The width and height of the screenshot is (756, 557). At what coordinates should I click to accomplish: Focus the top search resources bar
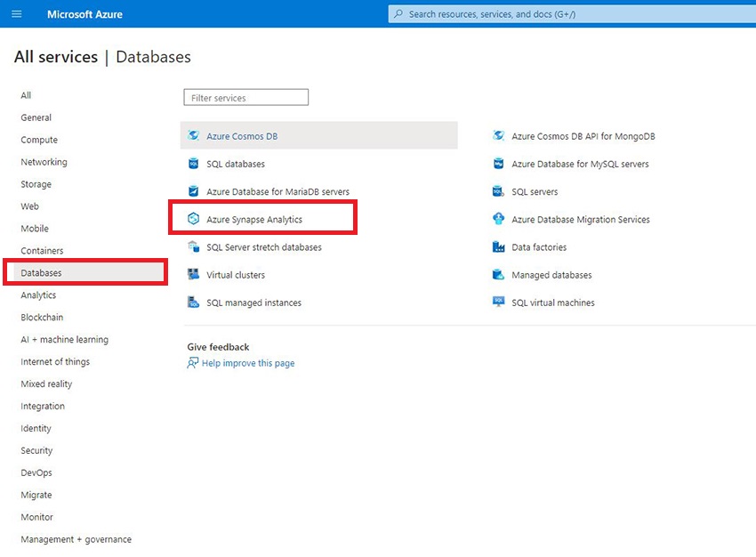tap(569, 14)
